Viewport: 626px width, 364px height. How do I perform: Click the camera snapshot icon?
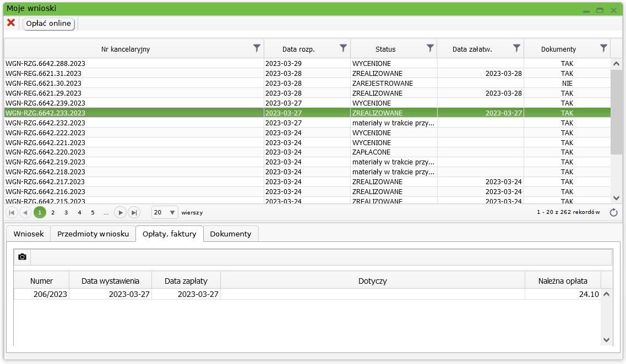tap(22, 257)
